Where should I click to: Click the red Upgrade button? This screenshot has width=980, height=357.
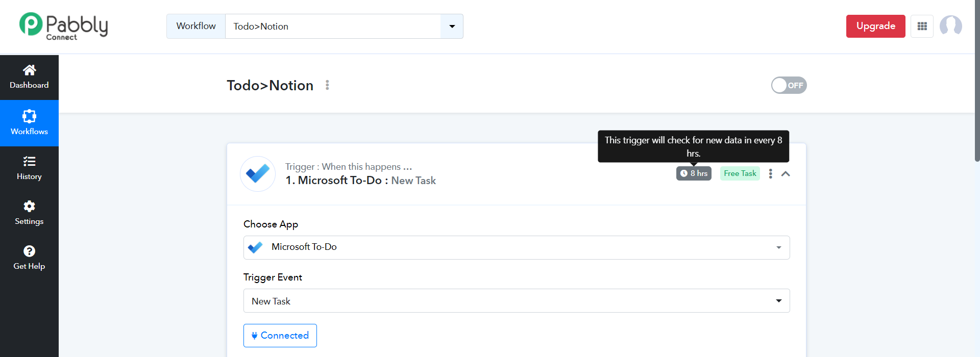[875, 26]
